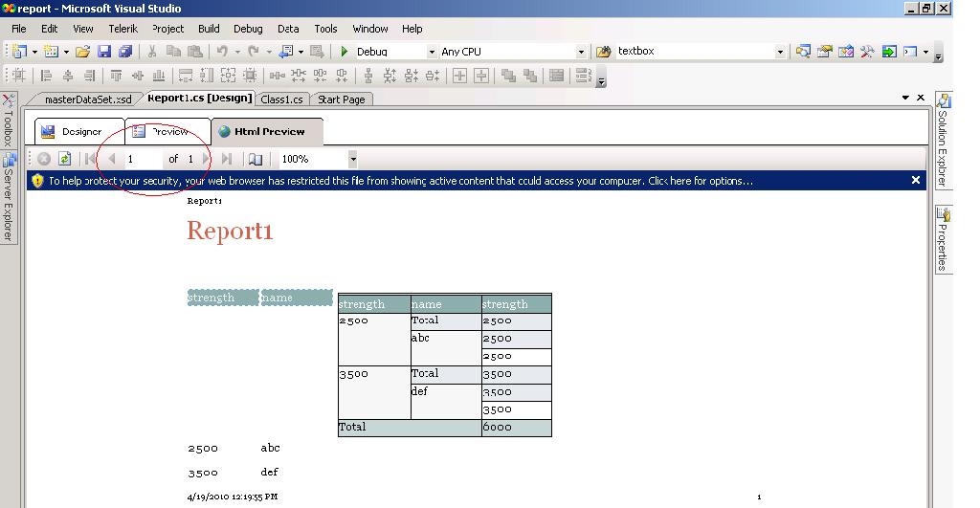
Task: Start debugging with the green play icon
Action: 344,52
